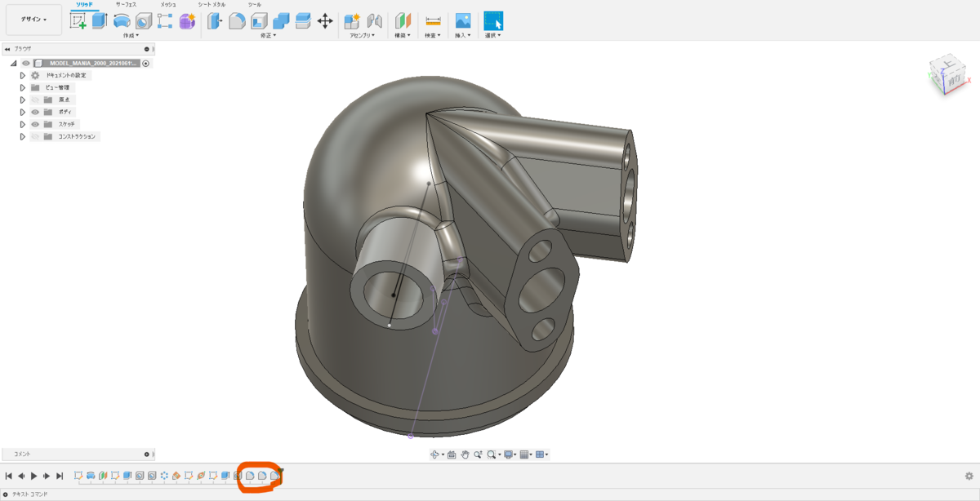Switch to the メッシュ tab
Viewport: 980px width, 501px height.
point(168,4)
